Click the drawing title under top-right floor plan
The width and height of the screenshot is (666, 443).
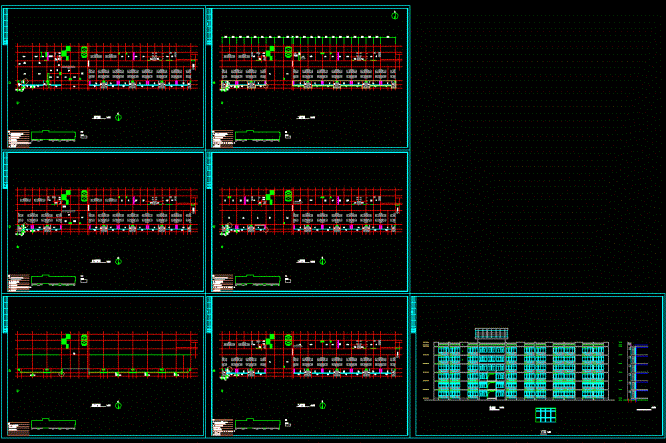coord(306,117)
